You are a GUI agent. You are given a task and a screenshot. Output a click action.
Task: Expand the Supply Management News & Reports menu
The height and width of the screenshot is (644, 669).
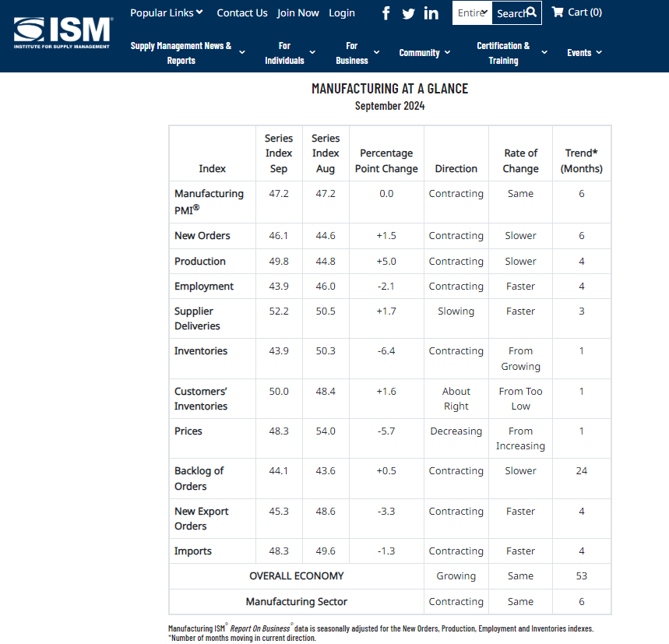pyautogui.click(x=187, y=53)
